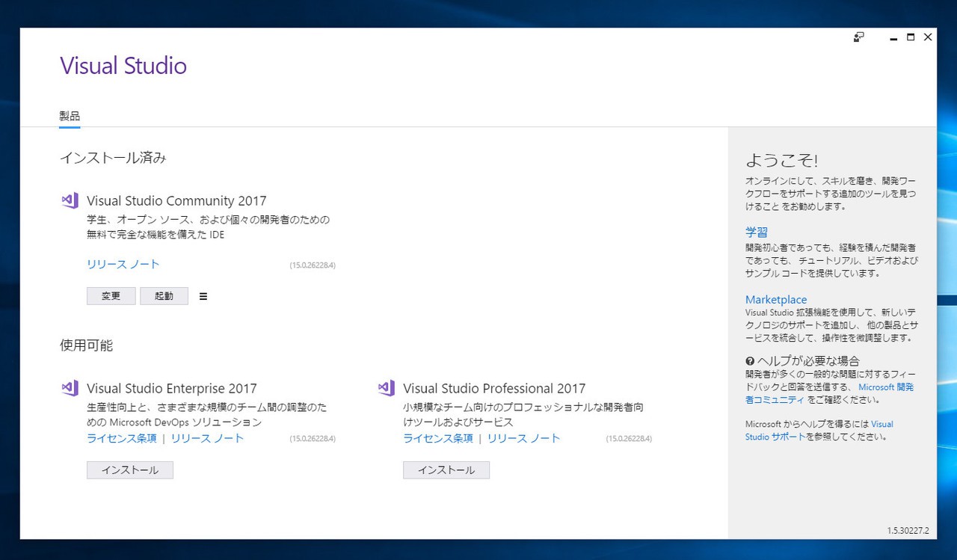This screenshot has height=560, width=957.
Task: Click the Visual Studio Enterprise 2017 logo icon
Action: 70,388
